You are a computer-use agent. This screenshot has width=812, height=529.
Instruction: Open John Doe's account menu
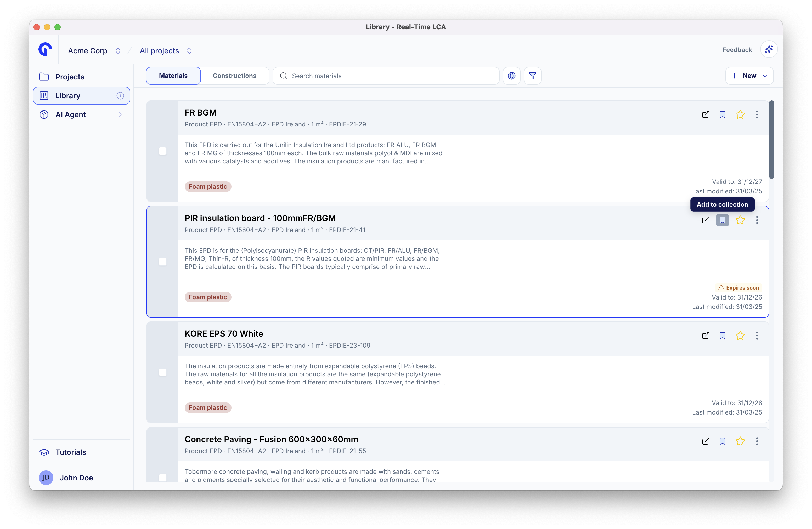(x=81, y=478)
